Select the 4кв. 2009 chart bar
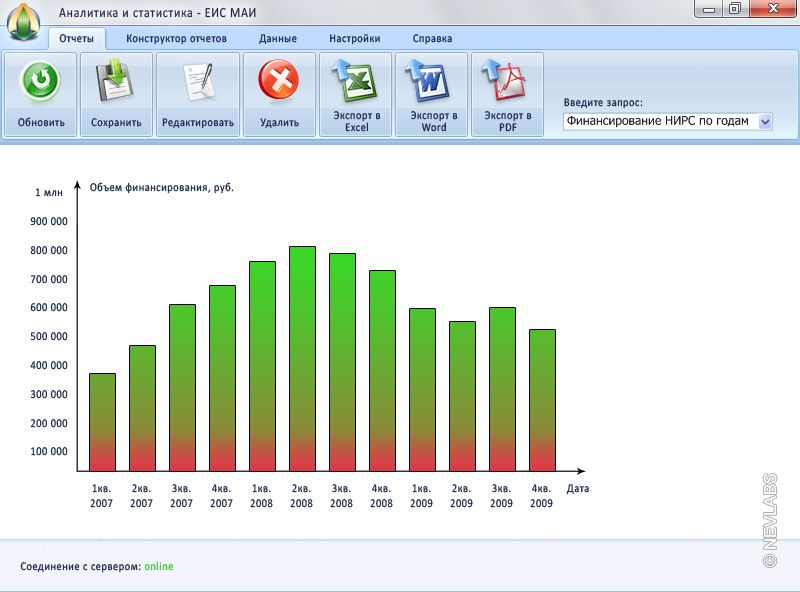This screenshot has width=800, height=592. tap(542, 400)
